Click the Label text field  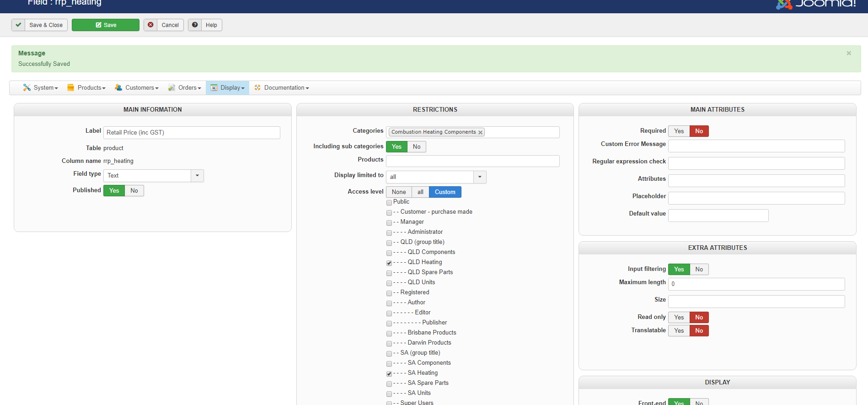tap(192, 133)
